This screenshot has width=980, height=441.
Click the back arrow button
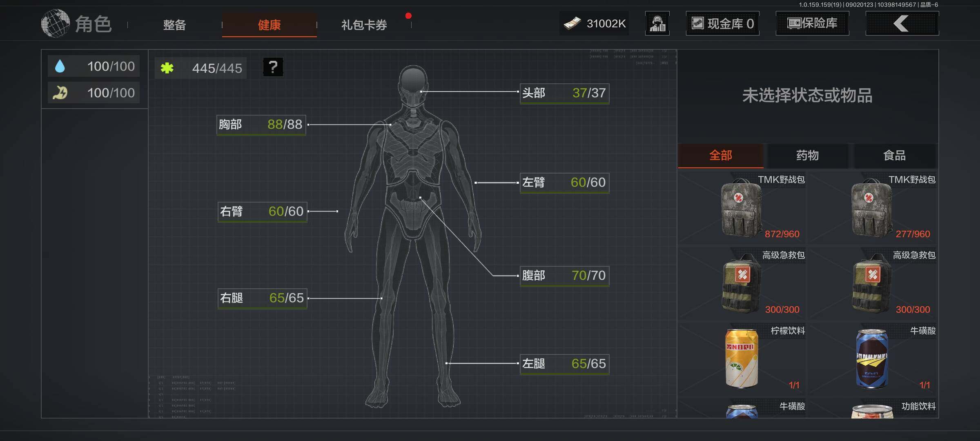[902, 23]
